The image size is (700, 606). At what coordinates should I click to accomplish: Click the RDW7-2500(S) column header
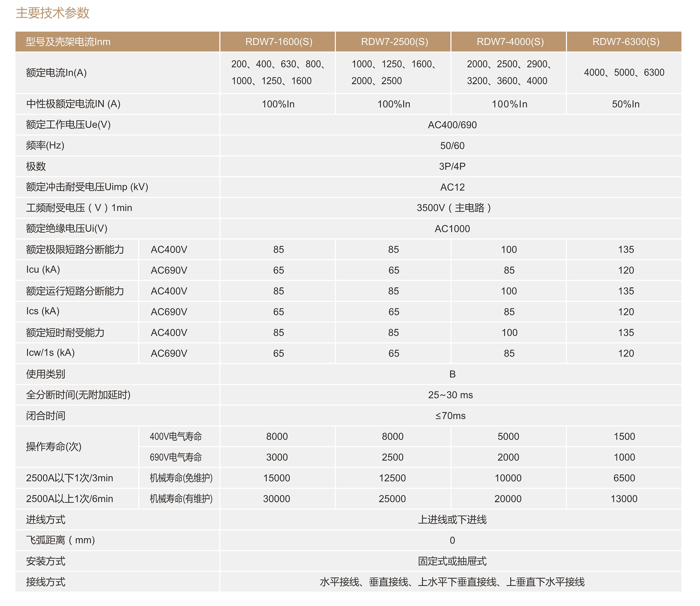coord(394,42)
